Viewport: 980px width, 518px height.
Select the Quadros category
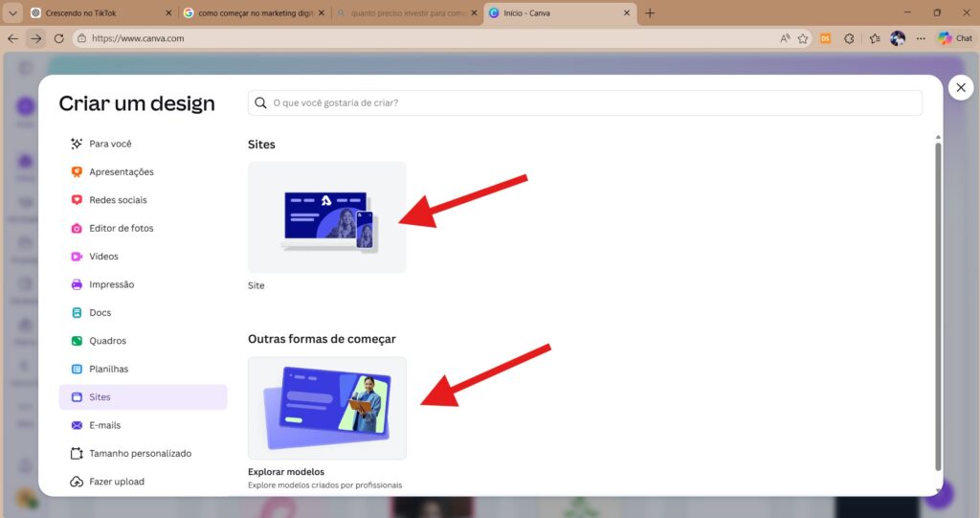click(143, 341)
